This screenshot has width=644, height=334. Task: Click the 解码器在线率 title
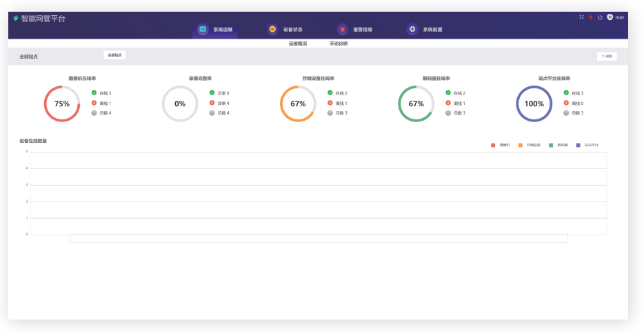tap(436, 79)
